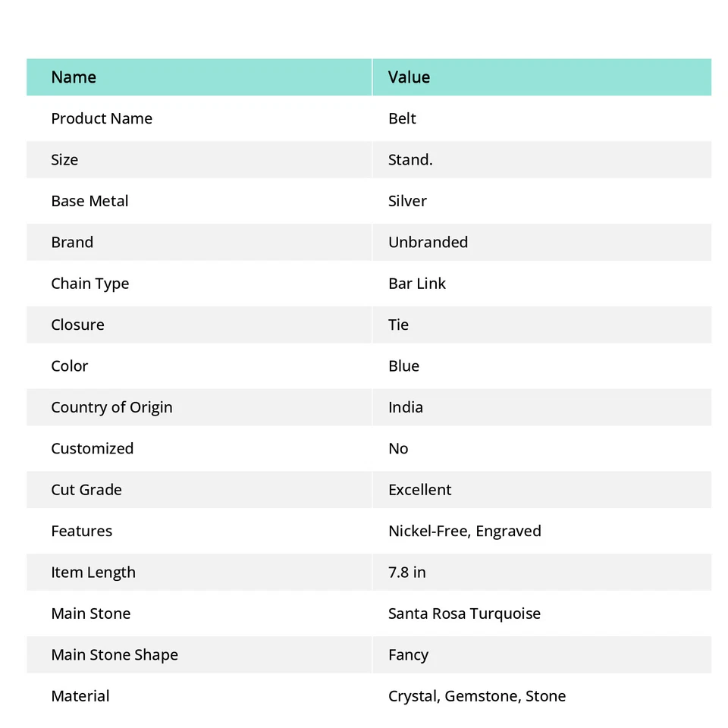Viewport: 728px width, 728px height.
Task: Click the Silver value cell
Action: pyautogui.click(x=407, y=201)
